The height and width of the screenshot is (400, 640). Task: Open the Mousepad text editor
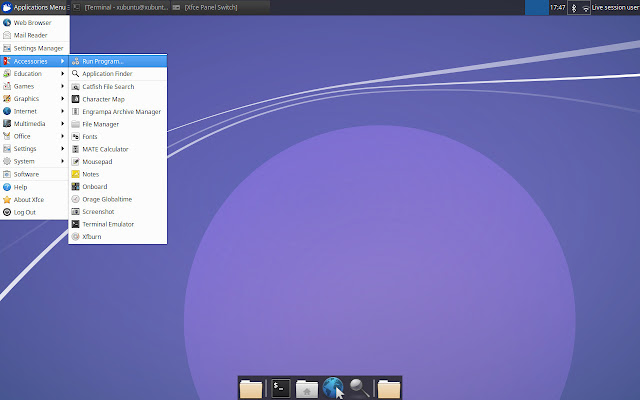[118, 162]
